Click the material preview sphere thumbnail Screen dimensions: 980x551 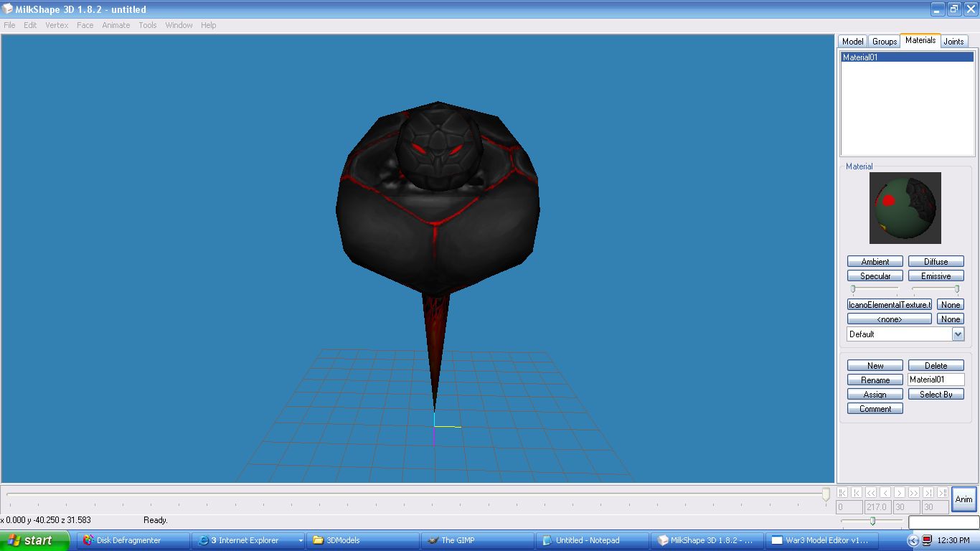(x=905, y=208)
